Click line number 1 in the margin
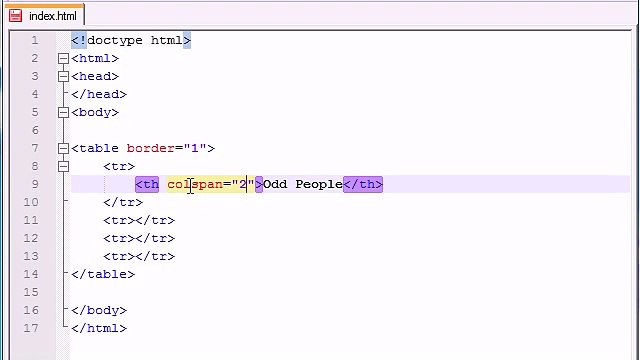Image resolution: width=640 pixels, height=360 pixels. click(x=35, y=40)
